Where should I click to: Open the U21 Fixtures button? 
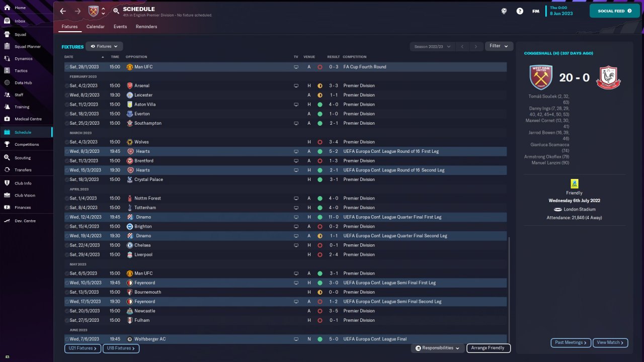(x=83, y=348)
